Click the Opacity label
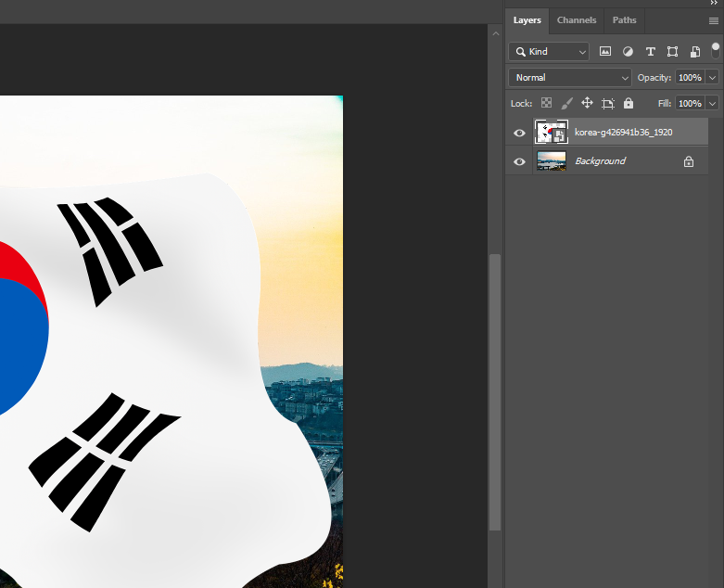This screenshot has width=724, height=588. point(654,78)
